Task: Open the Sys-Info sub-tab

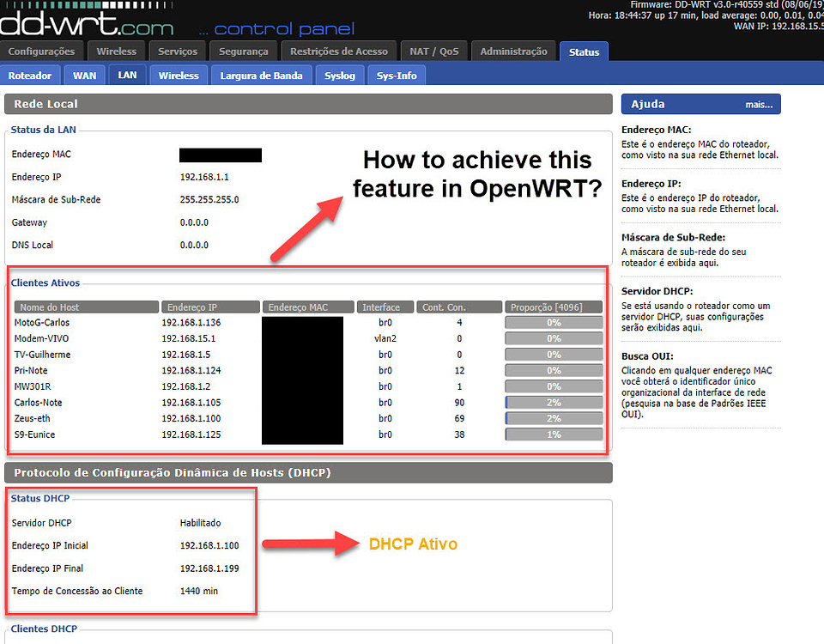Action: pyautogui.click(x=397, y=76)
